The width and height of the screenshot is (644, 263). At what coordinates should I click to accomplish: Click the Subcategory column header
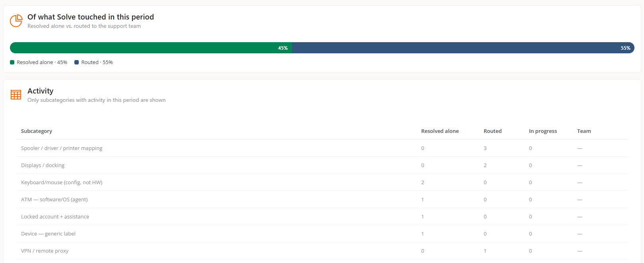coord(37,131)
